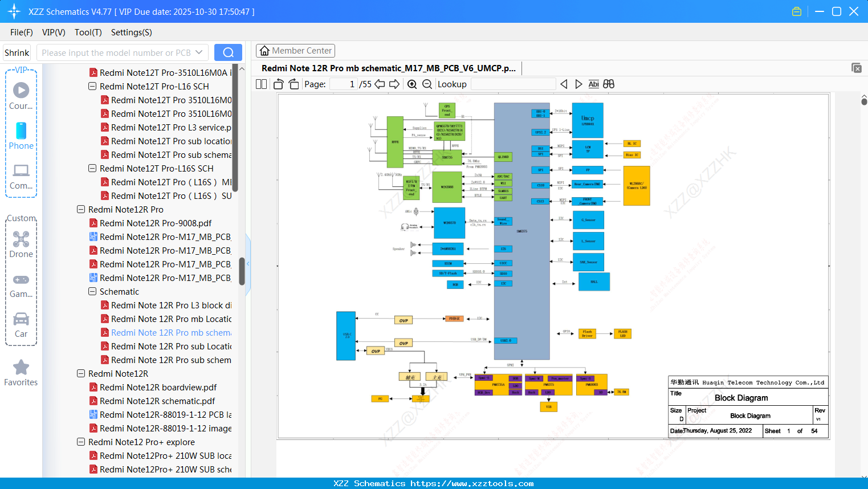Click PDF icon beside Redmi Note12R Pro-9008.pdf
Image resolution: width=868 pixels, height=489 pixels.
(x=93, y=223)
